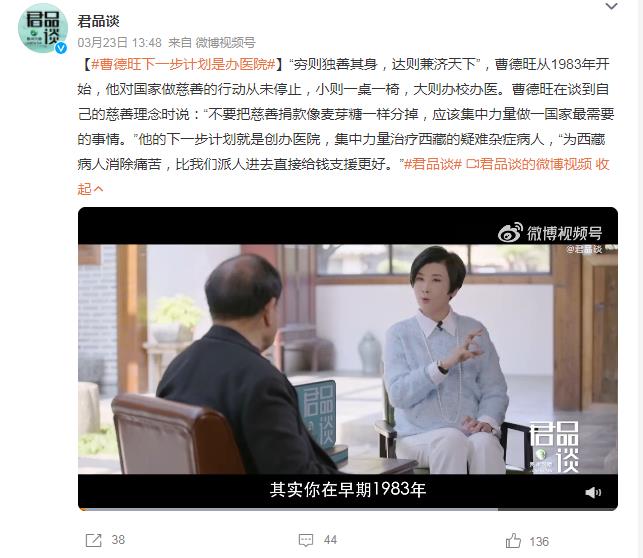Click the 微博视频号 source link
The image size is (643, 558).
[x=225, y=43]
